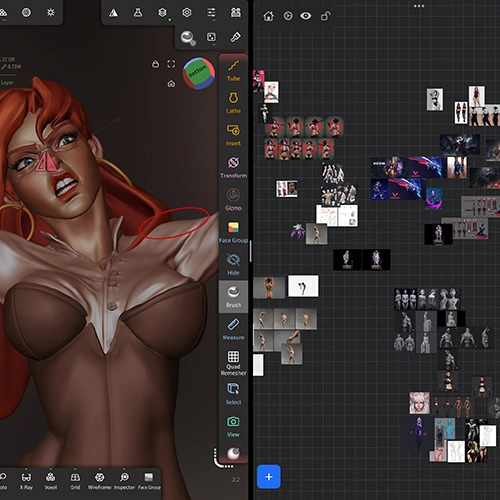Select the Insert tool
The height and width of the screenshot is (500, 500).
pos(233,136)
